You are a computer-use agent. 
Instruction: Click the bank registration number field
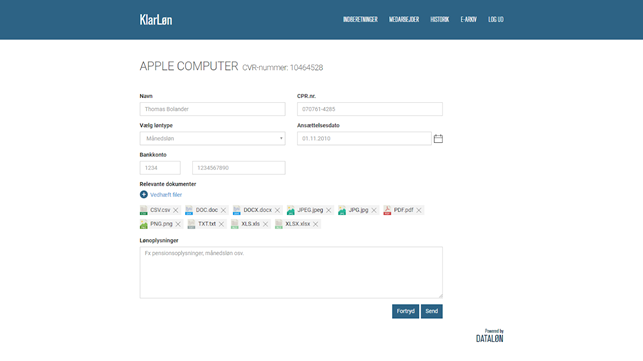(160, 168)
